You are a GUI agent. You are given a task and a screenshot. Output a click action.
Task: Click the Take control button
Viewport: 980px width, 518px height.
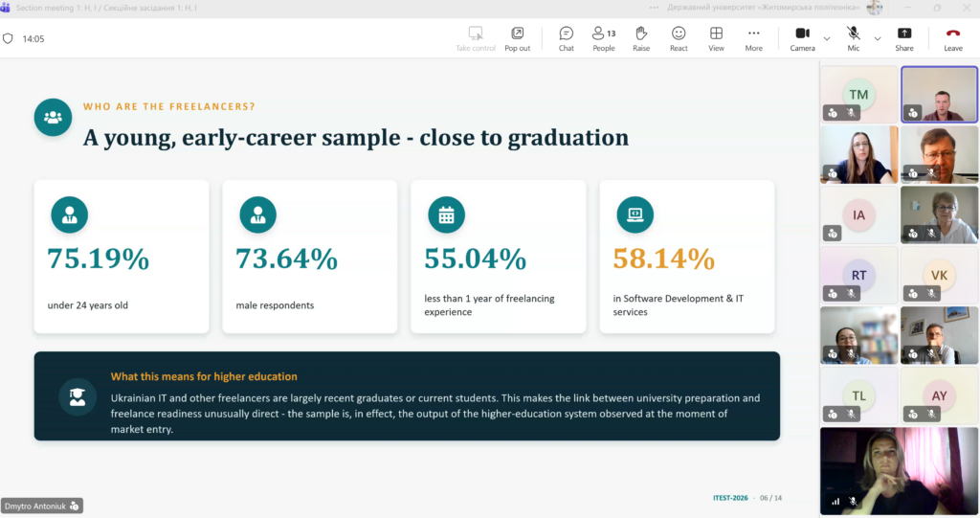coord(476,39)
